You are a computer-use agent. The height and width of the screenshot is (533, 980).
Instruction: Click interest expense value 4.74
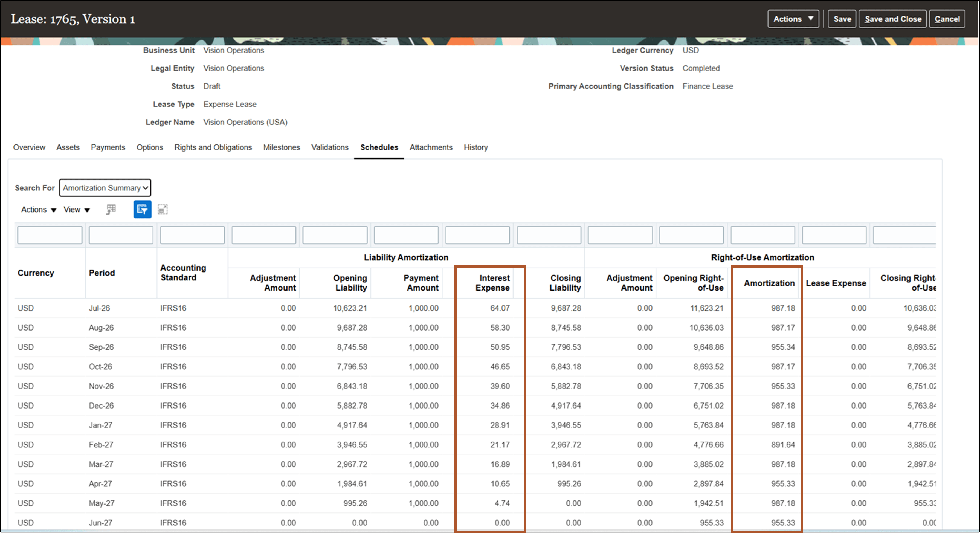pos(502,503)
